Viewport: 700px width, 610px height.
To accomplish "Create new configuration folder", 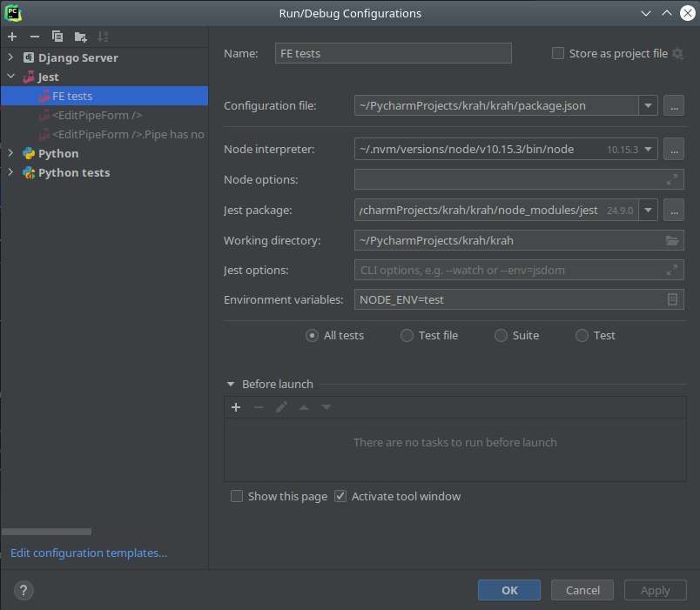I will click(x=80, y=37).
